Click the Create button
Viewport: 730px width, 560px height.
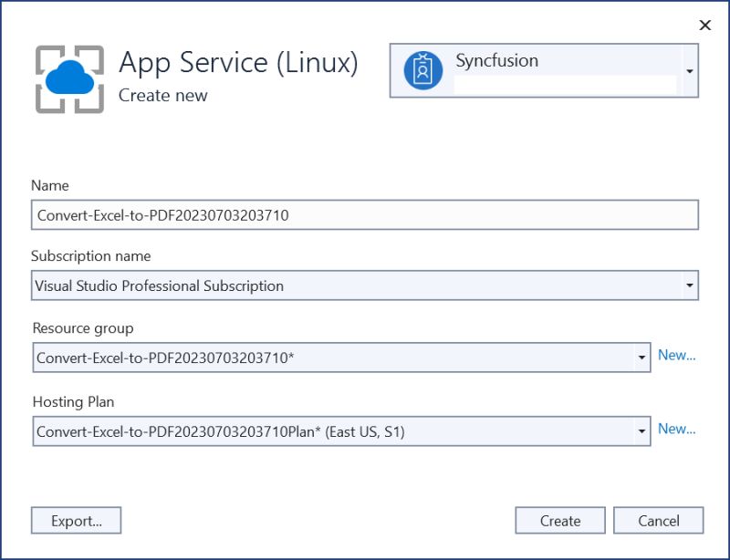tap(560, 521)
